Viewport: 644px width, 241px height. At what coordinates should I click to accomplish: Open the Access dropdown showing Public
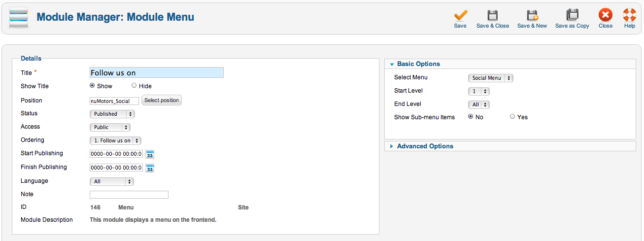[x=110, y=127]
